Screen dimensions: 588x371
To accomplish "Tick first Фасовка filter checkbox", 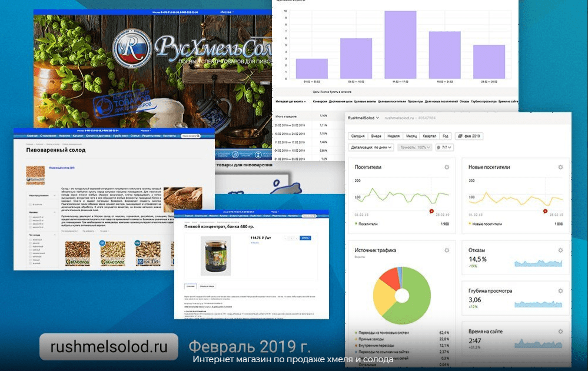I will [x=31, y=218].
